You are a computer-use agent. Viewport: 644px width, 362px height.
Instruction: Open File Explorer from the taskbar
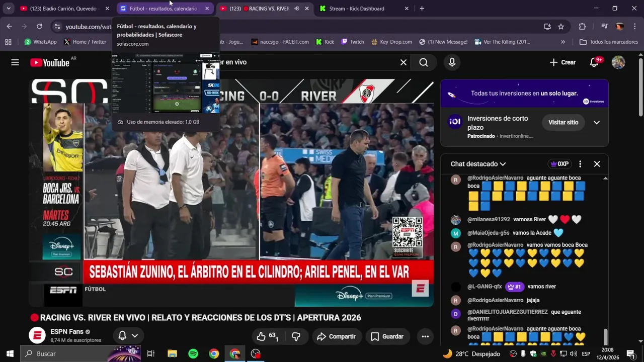(x=172, y=353)
